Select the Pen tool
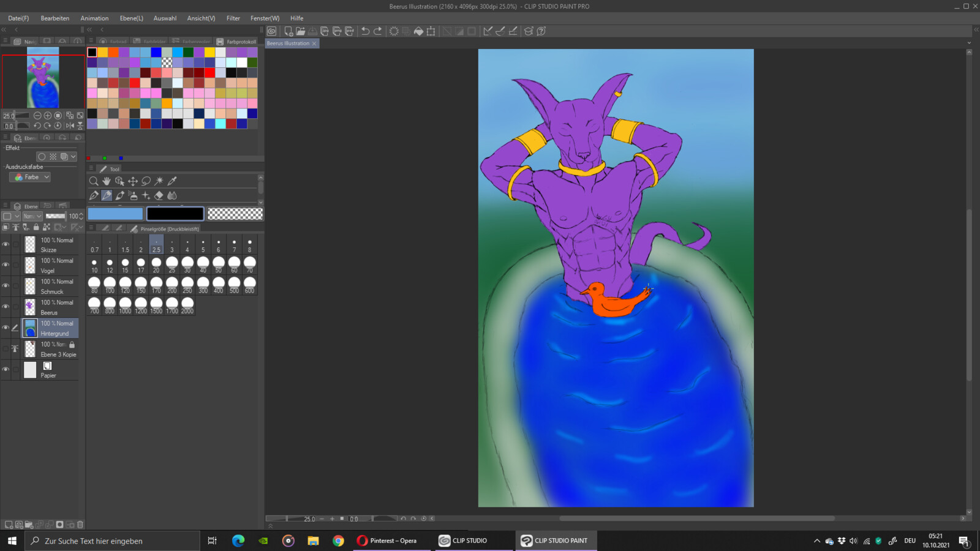The image size is (980, 551). click(94, 195)
